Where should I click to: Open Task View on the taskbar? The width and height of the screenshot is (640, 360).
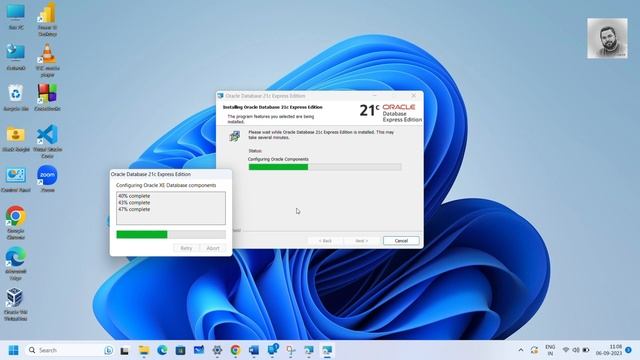click(124, 351)
